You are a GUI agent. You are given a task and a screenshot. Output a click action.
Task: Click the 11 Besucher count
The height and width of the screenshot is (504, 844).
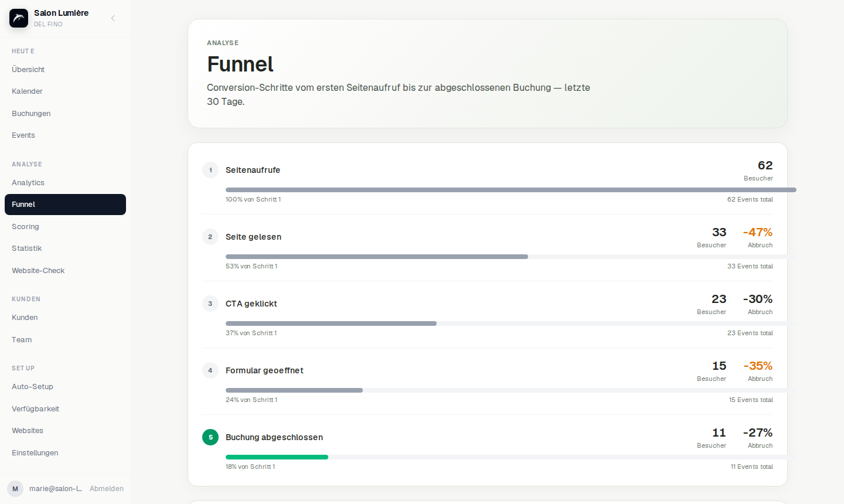tap(719, 433)
